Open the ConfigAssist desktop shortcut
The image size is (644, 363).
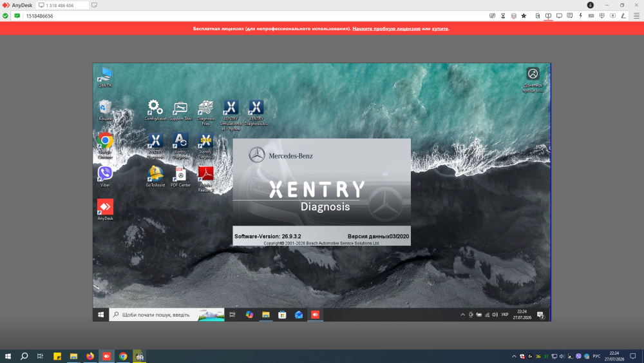click(155, 110)
